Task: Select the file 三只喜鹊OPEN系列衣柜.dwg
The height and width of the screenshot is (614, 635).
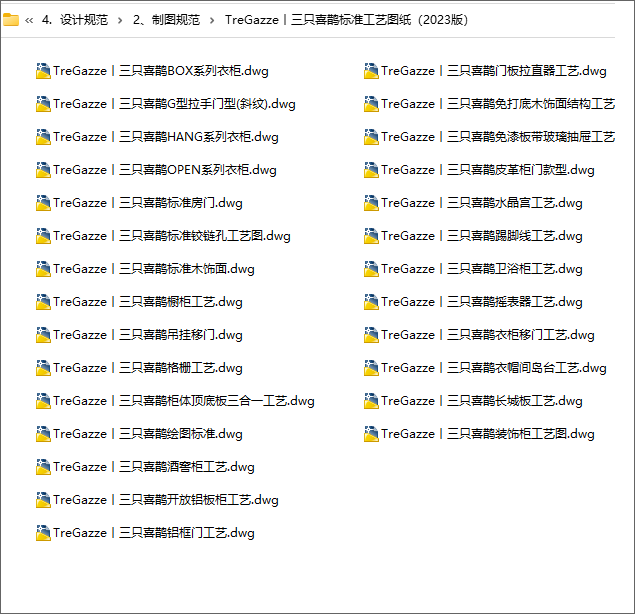Action: [156, 170]
